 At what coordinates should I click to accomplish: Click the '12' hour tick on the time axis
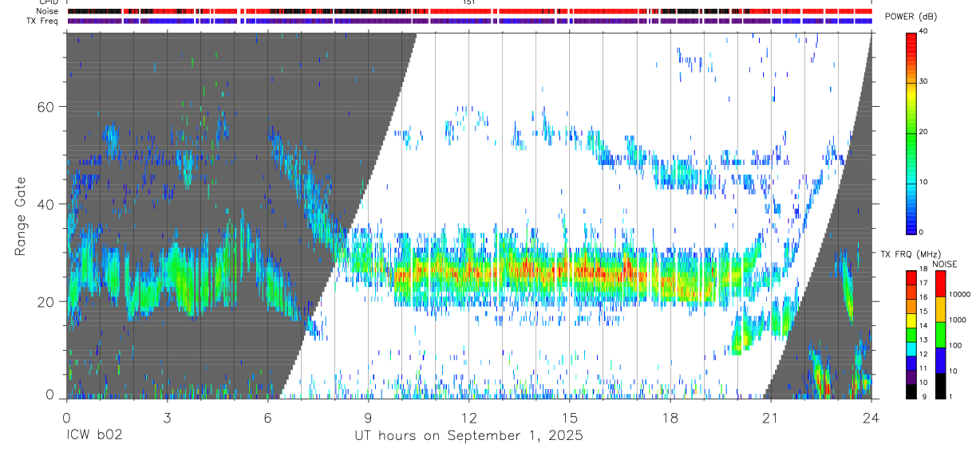(469, 417)
